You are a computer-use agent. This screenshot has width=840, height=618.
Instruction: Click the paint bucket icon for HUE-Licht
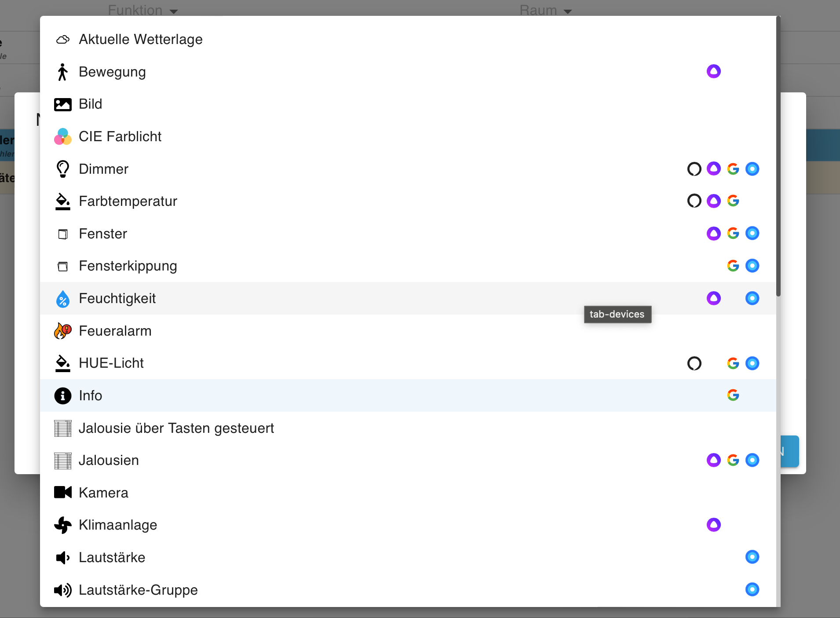coord(63,363)
